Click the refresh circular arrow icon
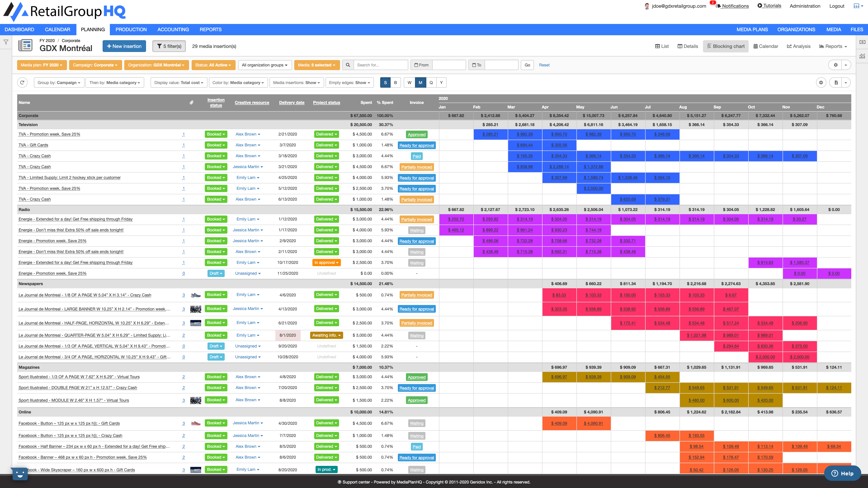 point(22,82)
